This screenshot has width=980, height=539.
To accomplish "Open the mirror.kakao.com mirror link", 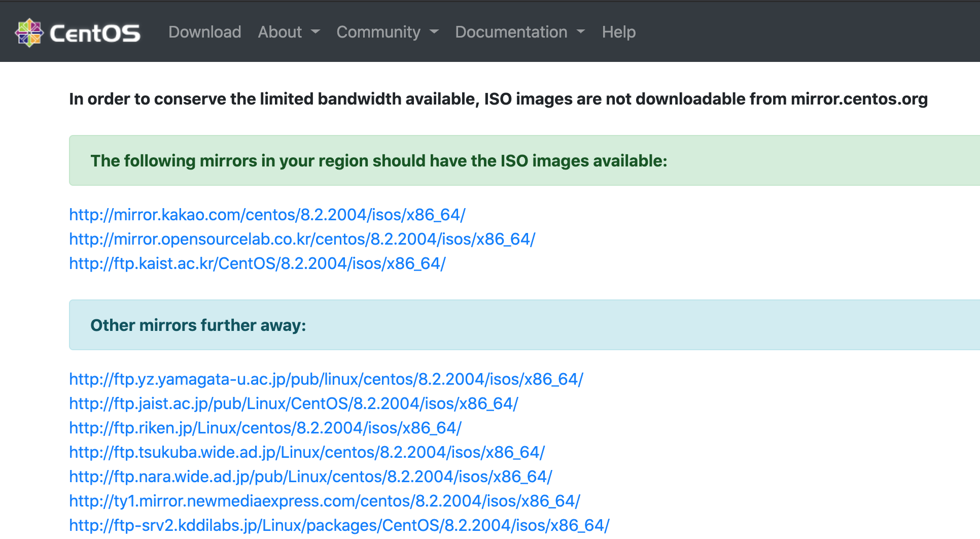I will pyautogui.click(x=267, y=215).
